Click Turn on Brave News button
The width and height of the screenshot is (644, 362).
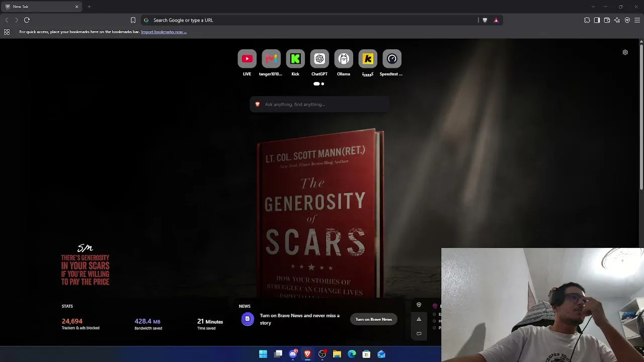pyautogui.click(x=373, y=319)
